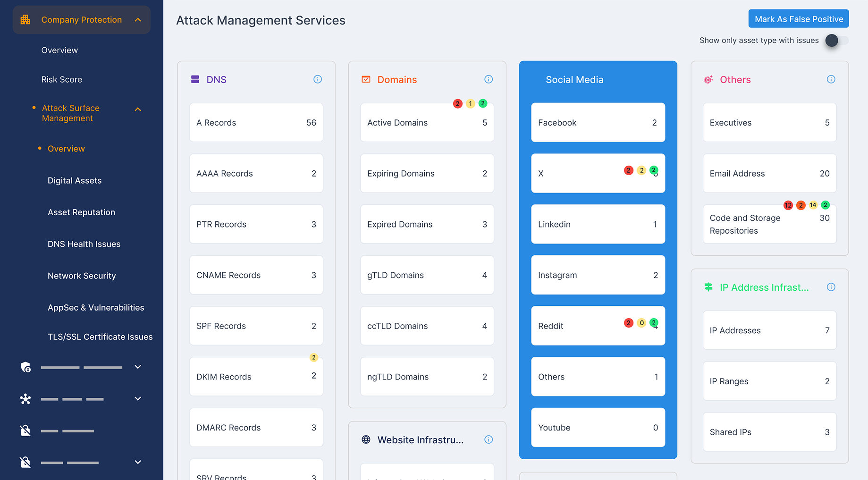
Task: Open TLS/SSL Certificate Issues
Action: [x=100, y=337]
